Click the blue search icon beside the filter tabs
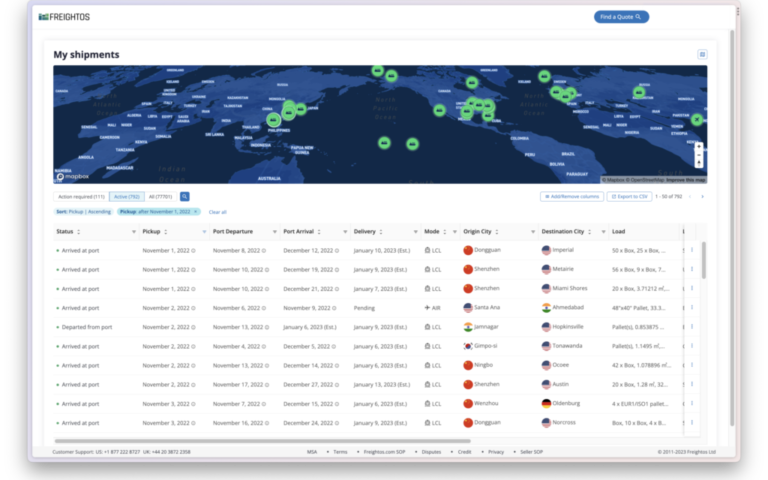Screen dimensions: 768x480 pos(185,197)
